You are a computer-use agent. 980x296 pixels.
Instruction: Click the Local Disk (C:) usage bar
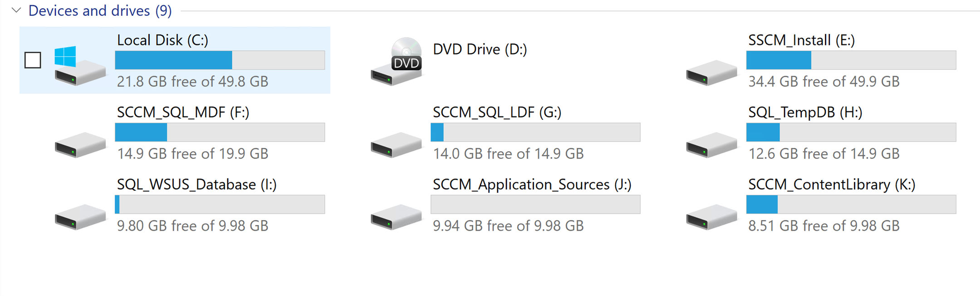tap(220, 60)
